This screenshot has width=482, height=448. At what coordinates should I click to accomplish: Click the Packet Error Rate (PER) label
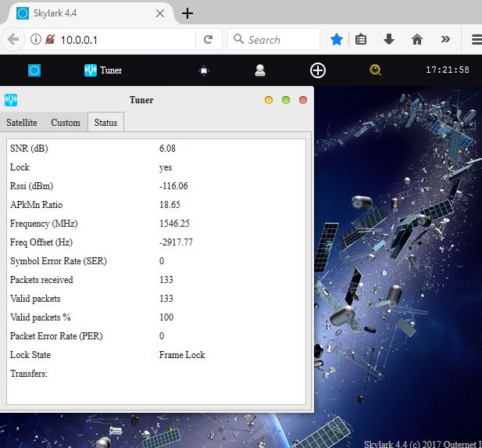(56, 336)
